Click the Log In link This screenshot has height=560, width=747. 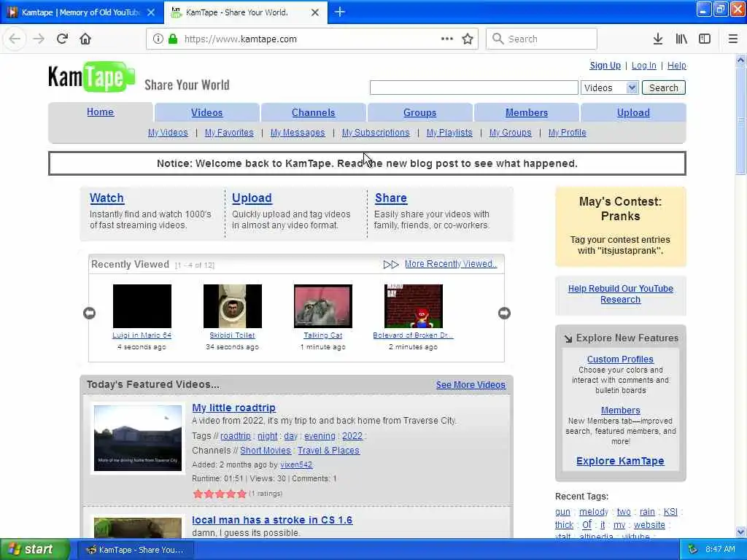pos(643,66)
